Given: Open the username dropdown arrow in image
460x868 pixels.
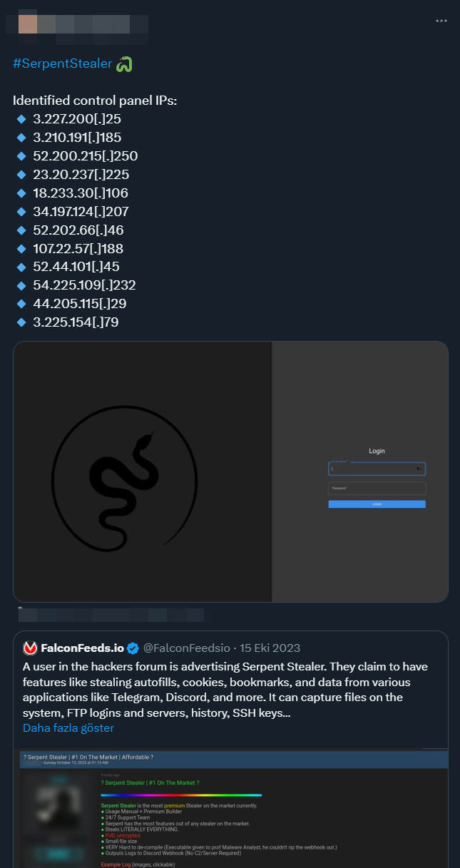Looking at the screenshot, I should (x=418, y=469).
